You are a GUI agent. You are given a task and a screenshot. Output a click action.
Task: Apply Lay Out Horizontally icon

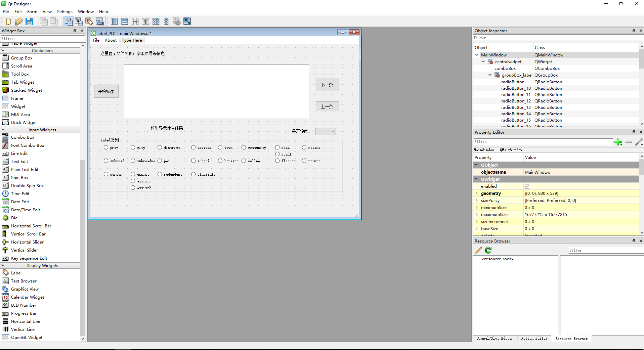114,21
